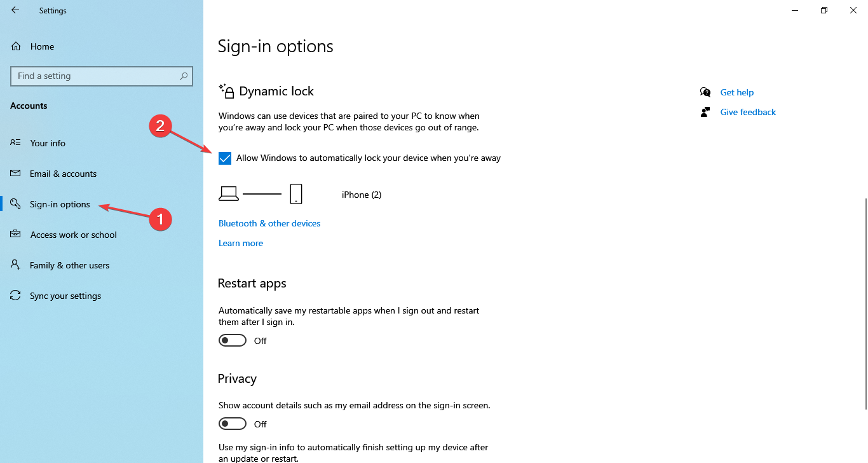Open Bluetooth & other devices
This screenshot has height=463, width=868.
(x=269, y=223)
